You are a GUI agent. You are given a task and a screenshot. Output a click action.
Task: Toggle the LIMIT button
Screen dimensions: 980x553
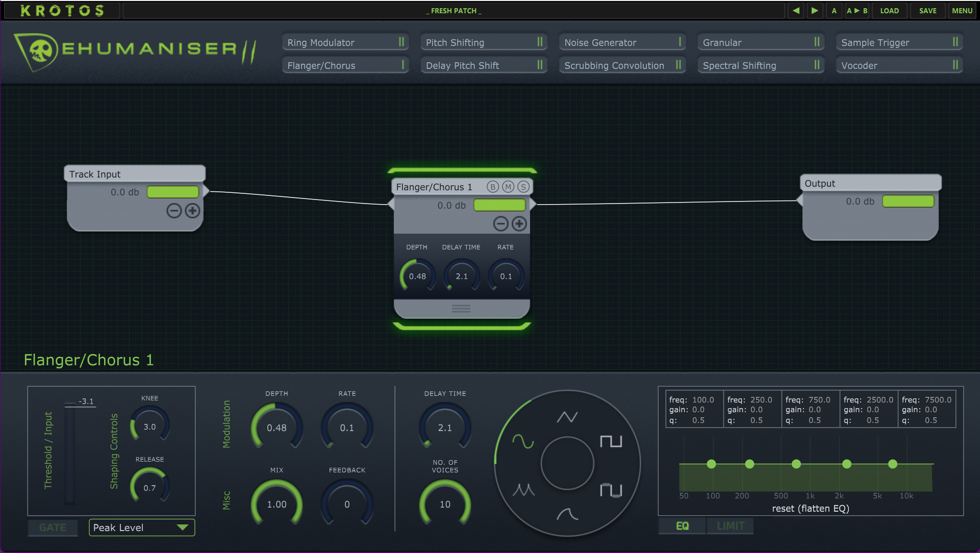[x=731, y=526]
